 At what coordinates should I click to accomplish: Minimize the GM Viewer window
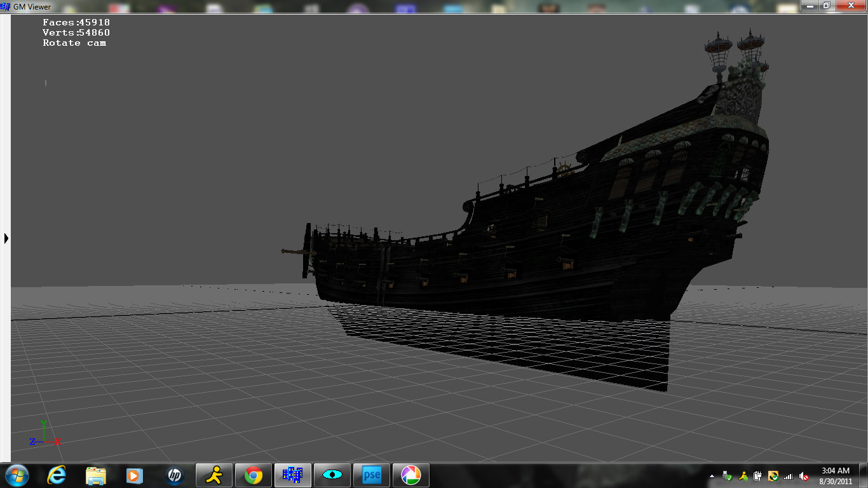pos(810,5)
